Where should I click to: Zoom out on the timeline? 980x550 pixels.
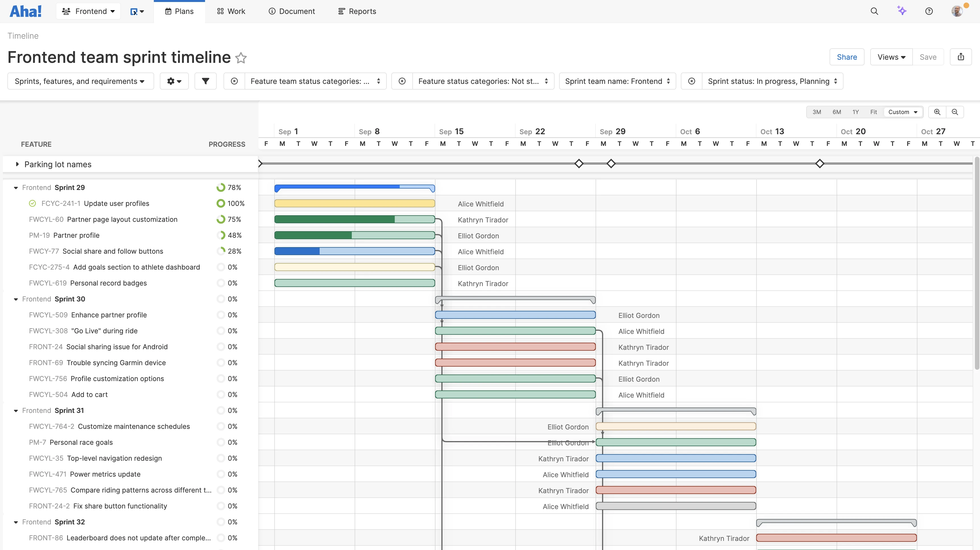(954, 112)
